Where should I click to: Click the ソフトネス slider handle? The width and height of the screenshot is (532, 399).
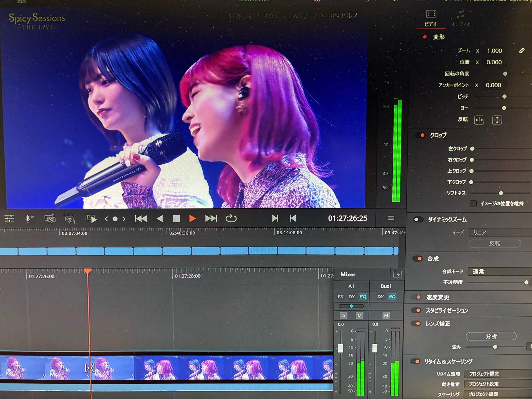[501, 193]
